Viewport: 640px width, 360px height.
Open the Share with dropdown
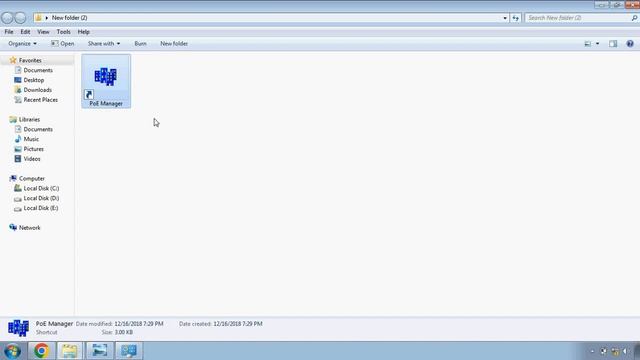(104, 44)
